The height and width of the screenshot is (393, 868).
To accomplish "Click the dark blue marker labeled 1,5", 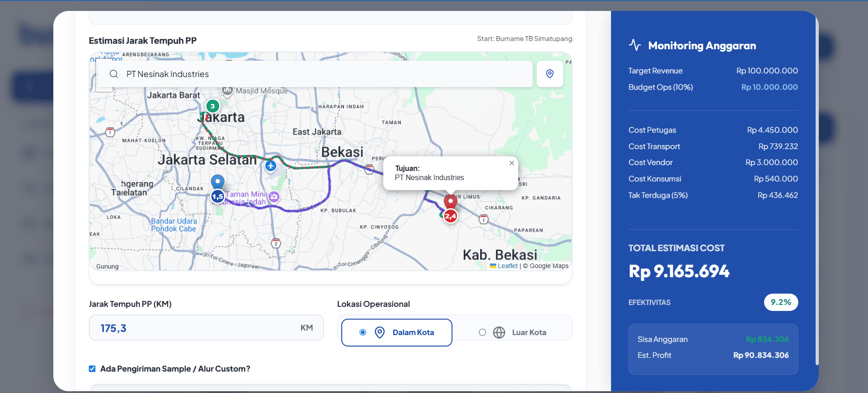I will (x=218, y=196).
